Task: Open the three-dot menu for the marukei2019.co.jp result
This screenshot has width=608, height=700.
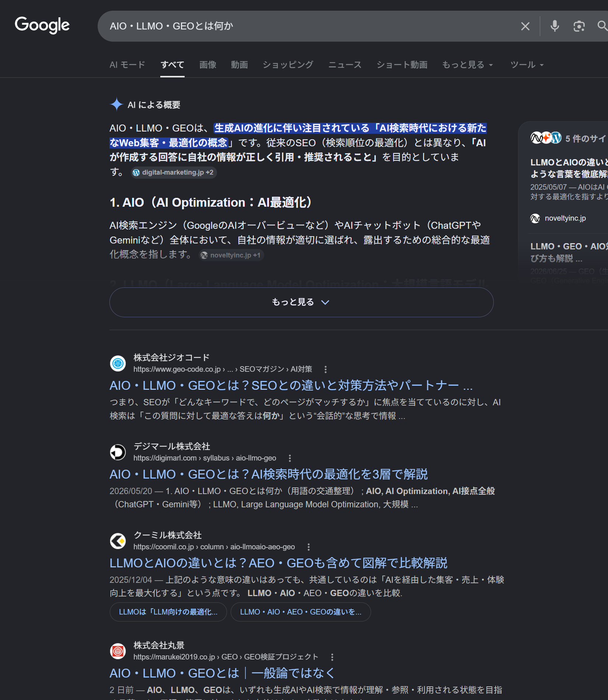Action: (332, 657)
